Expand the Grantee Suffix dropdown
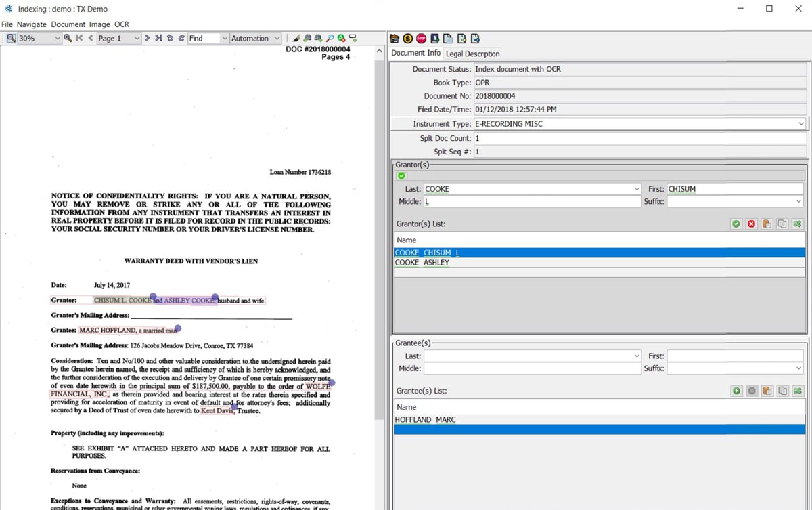 pos(799,368)
